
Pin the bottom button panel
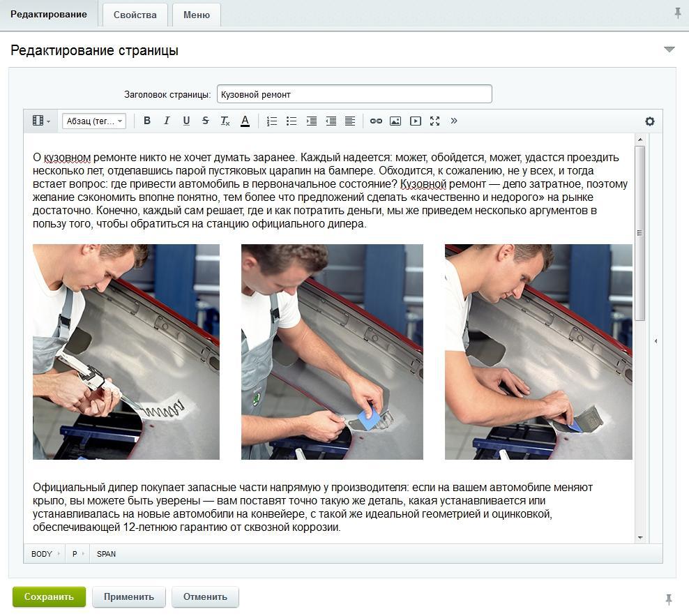tap(669, 599)
